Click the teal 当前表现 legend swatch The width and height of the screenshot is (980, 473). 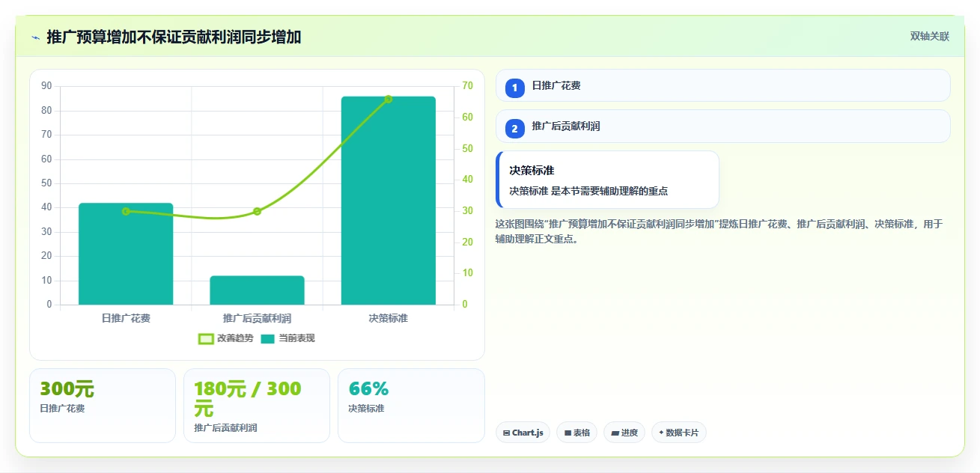pos(268,338)
